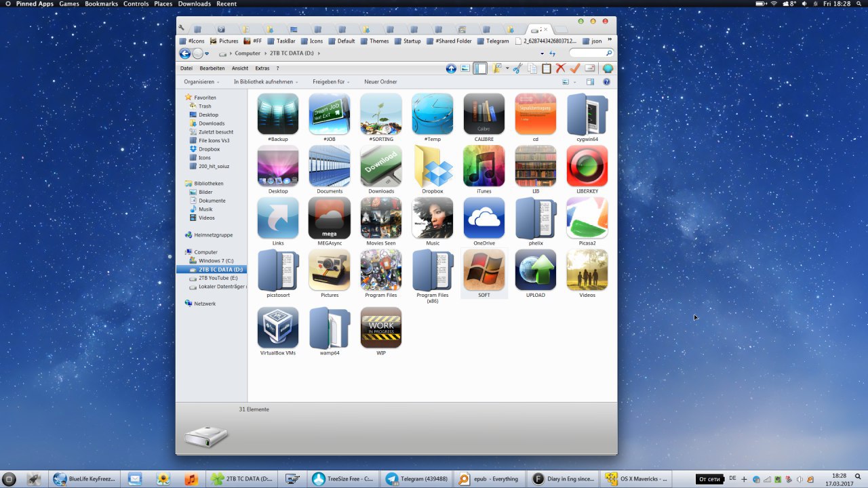Open Trash in the Favoriten sidebar
Image resolution: width=868 pixels, height=488 pixels.
point(200,106)
